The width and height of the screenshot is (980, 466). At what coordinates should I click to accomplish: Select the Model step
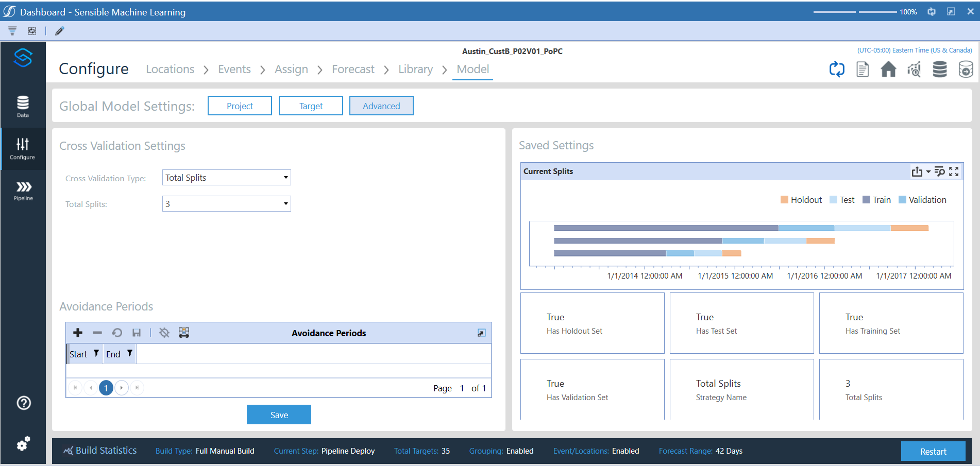(473, 69)
